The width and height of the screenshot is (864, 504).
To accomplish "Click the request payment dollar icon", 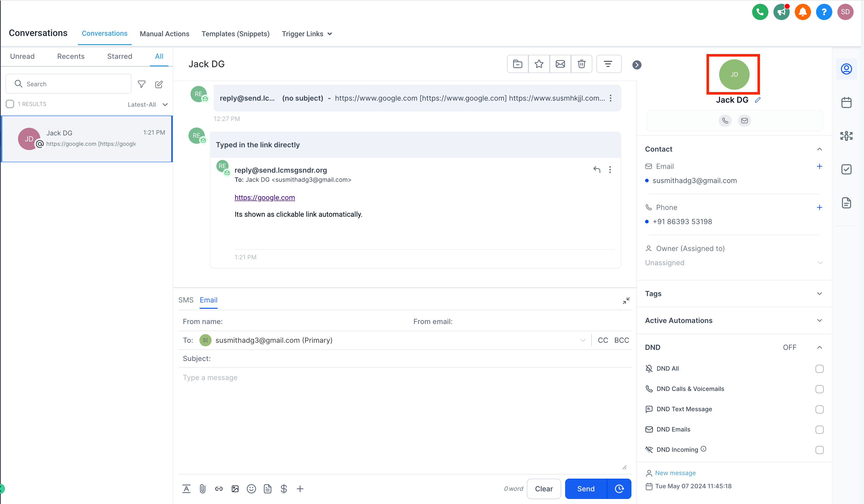I will click(284, 489).
